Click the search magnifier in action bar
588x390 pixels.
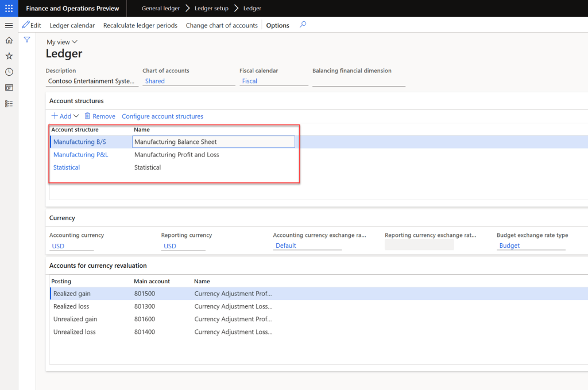(303, 25)
